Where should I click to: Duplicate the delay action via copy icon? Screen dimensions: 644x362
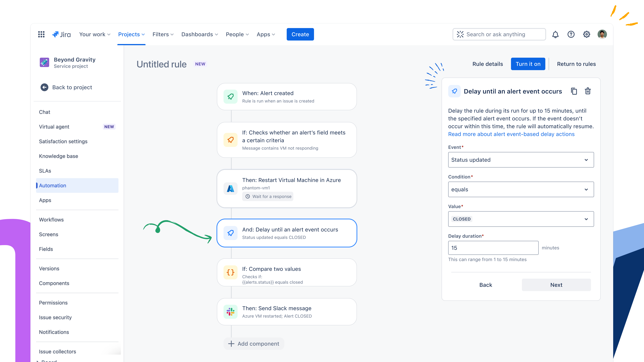pos(574,91)
